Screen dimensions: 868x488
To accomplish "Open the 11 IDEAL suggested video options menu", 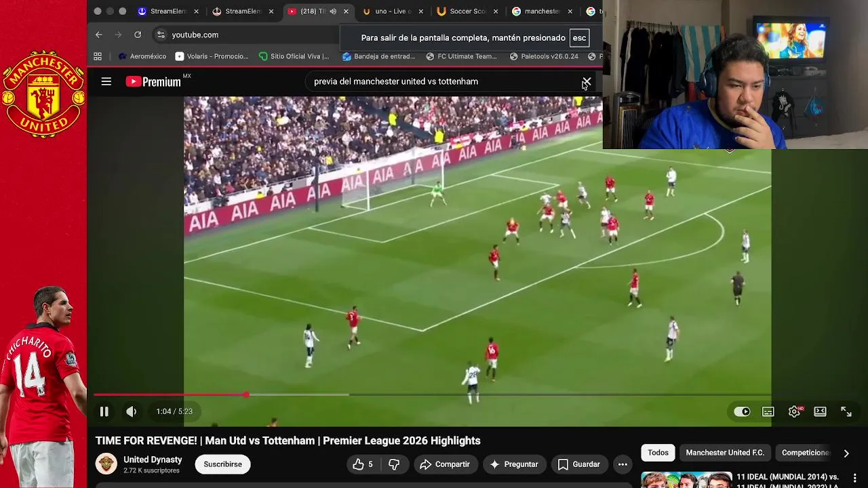I will pyautogui.click(x=855, y=479).
